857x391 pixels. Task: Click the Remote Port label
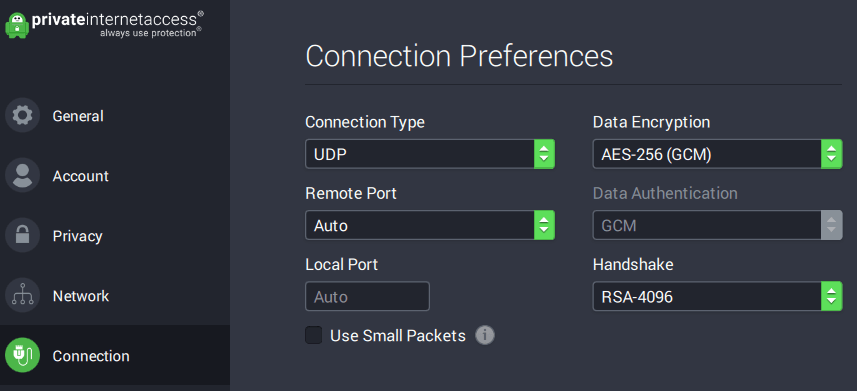coord(351,193)
